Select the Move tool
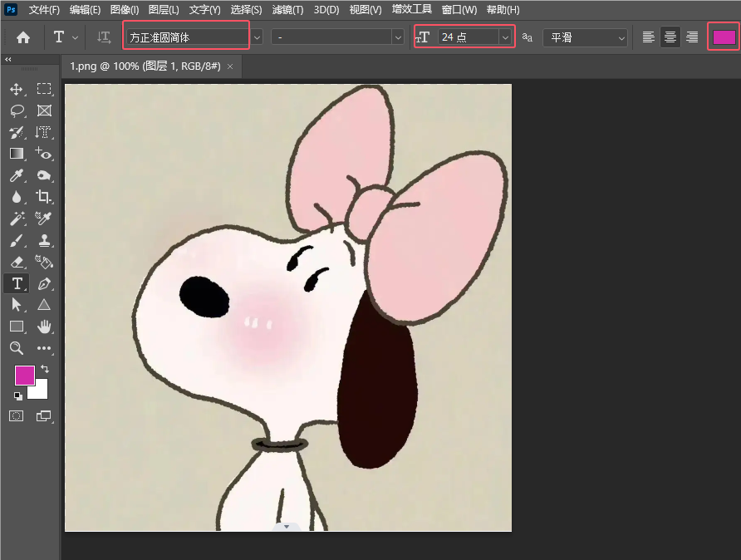 [x=17, y=89]
